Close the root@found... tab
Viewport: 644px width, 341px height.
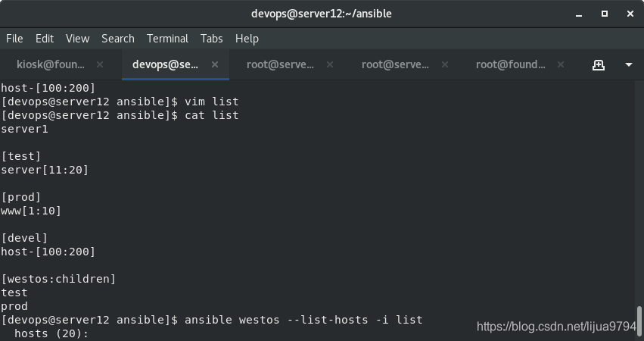pyautogui.click(x=561, y=64)
